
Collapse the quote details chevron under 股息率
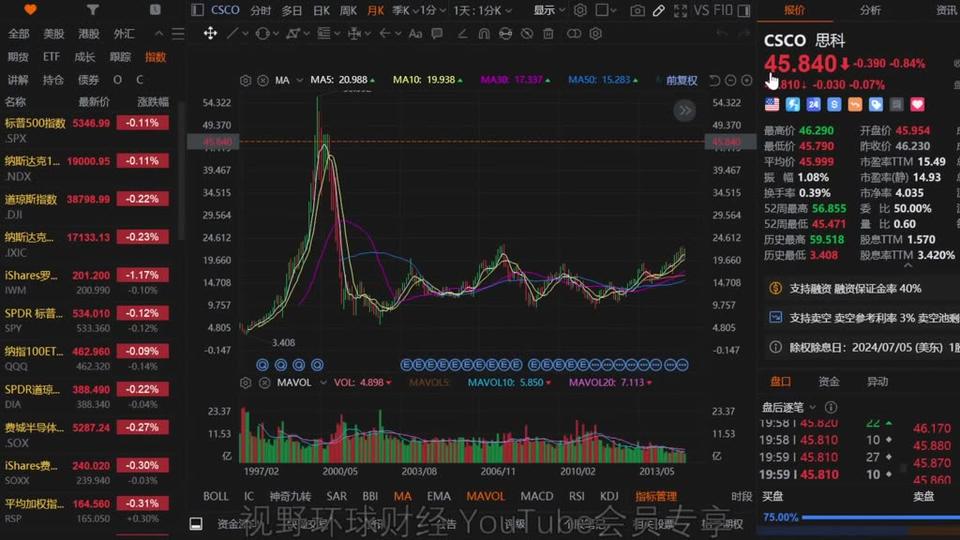[908, 266]
